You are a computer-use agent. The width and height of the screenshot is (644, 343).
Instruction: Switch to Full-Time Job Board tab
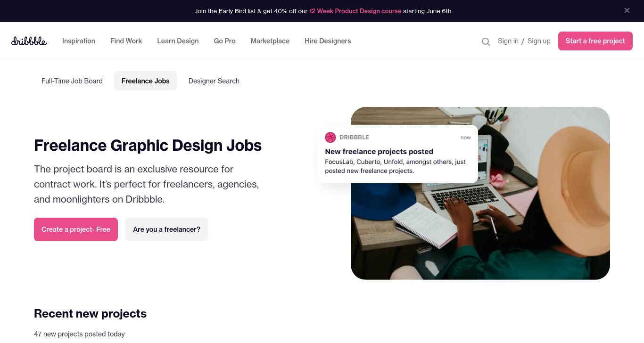click(x=72, y=81)
